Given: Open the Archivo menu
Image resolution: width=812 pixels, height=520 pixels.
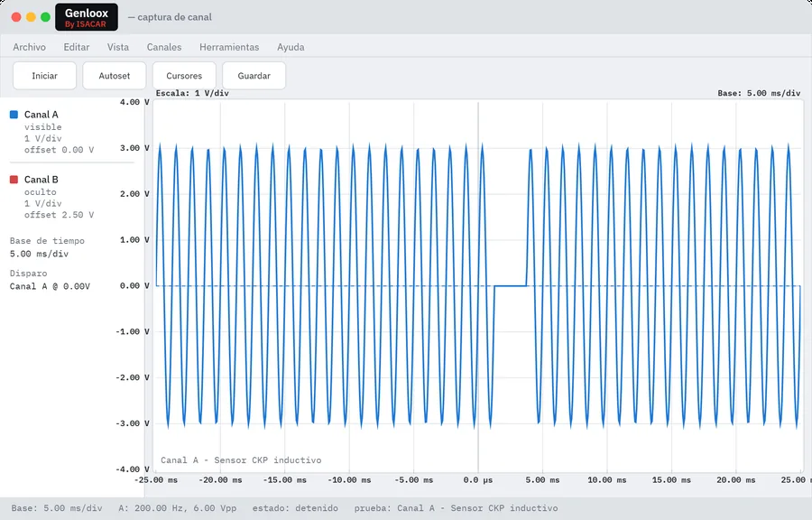Looking at the screenshot, I should click(29, 47).
